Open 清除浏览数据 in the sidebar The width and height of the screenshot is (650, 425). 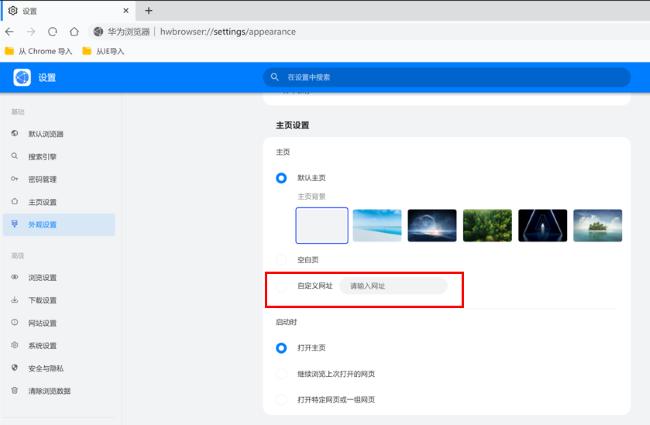50,391
